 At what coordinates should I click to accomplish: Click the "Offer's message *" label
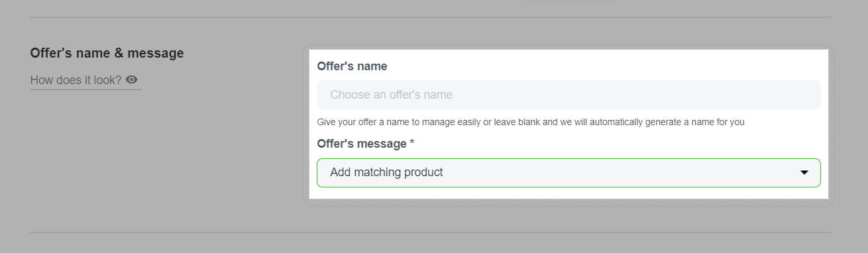[366, 144]
